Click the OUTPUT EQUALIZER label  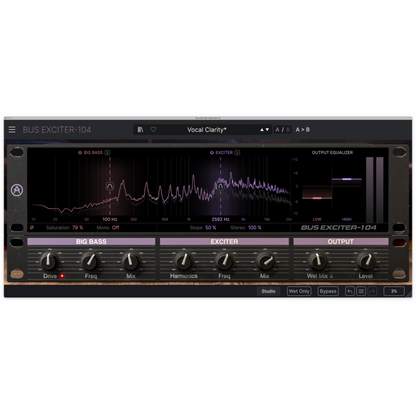pyautogui.click(x=332, y=152)
